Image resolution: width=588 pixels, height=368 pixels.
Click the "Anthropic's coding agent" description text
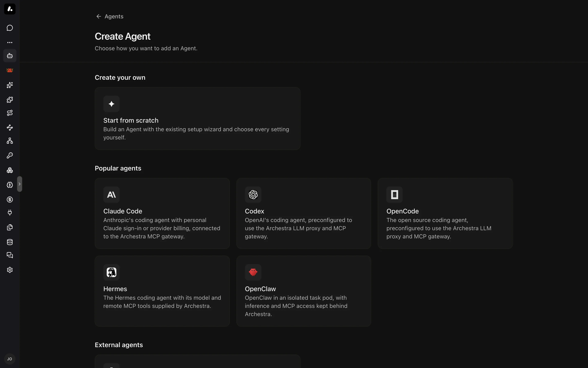point(162,228)
